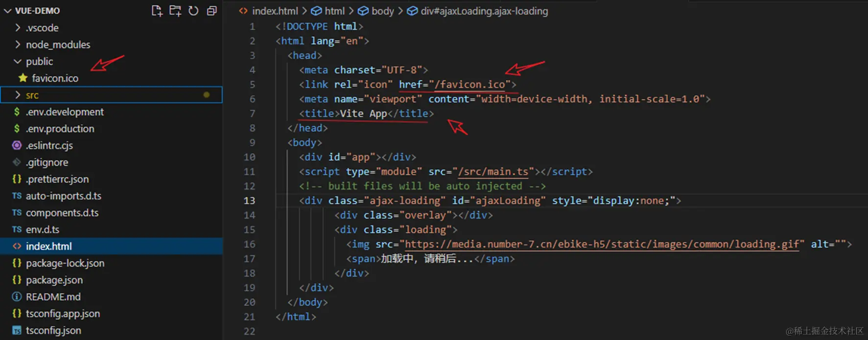Collapse the public folder
The image size is (868, 340).
18,61
